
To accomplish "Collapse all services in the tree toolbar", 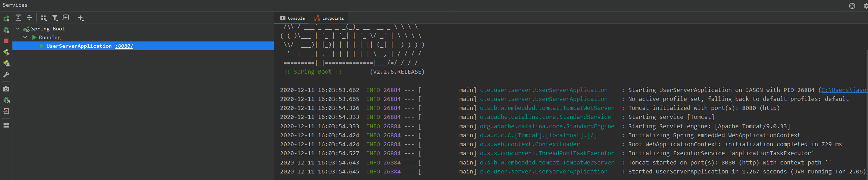I will 29,18.
